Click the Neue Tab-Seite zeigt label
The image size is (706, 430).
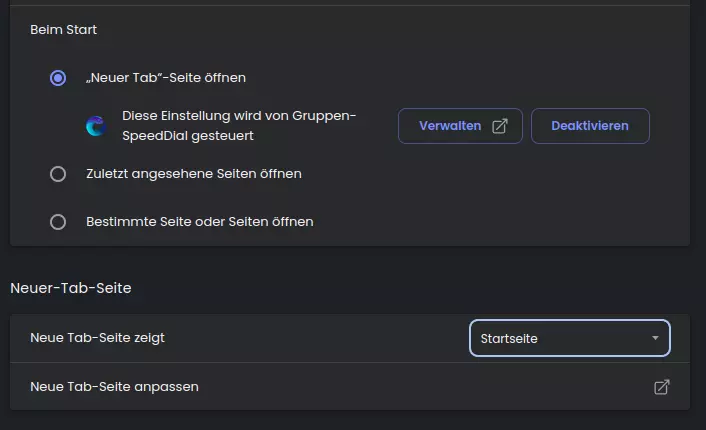click(x=97, y=338)
